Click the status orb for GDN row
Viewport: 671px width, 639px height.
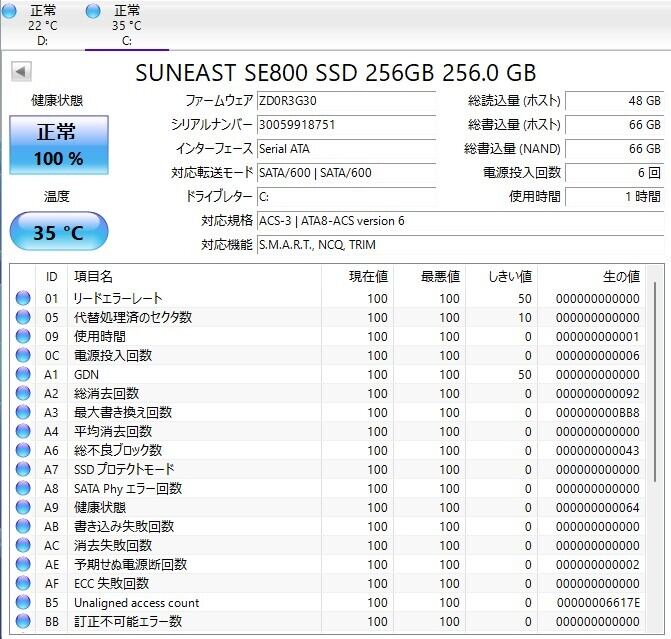(x=23, y=374)
